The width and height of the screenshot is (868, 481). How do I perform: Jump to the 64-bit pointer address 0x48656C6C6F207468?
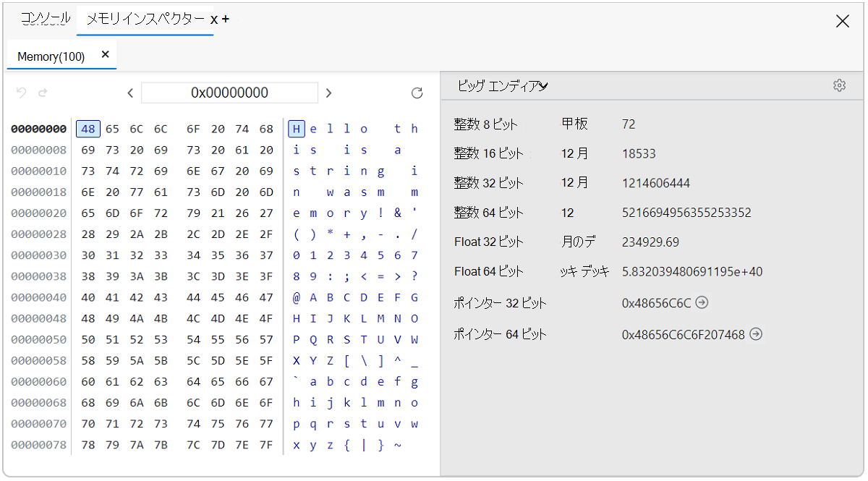[756, 335]
